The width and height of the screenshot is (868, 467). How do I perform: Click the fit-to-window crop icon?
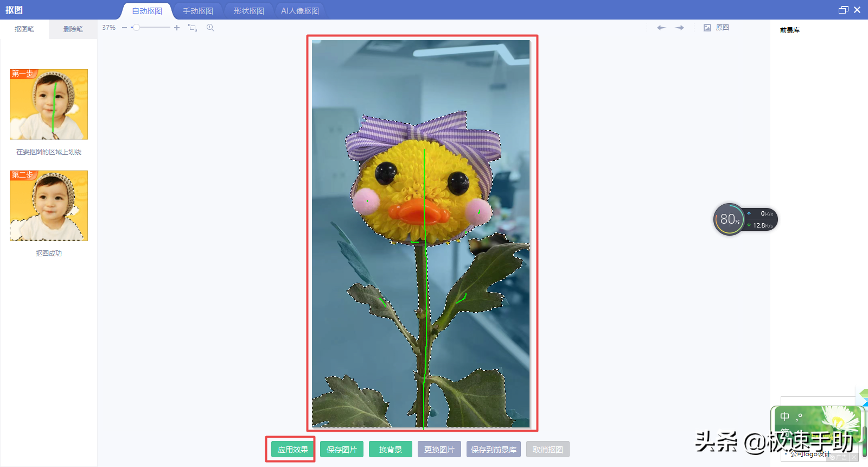tap(193, 28)
